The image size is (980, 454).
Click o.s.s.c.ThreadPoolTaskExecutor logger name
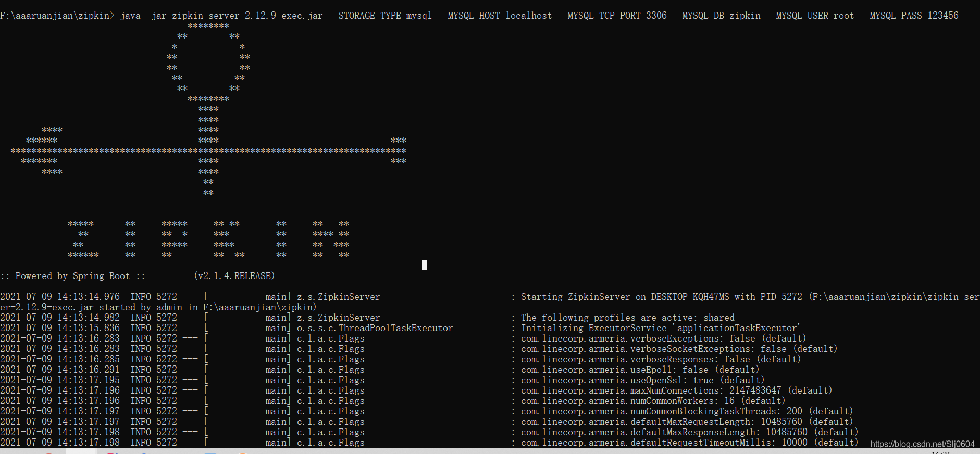coord(375,328)
